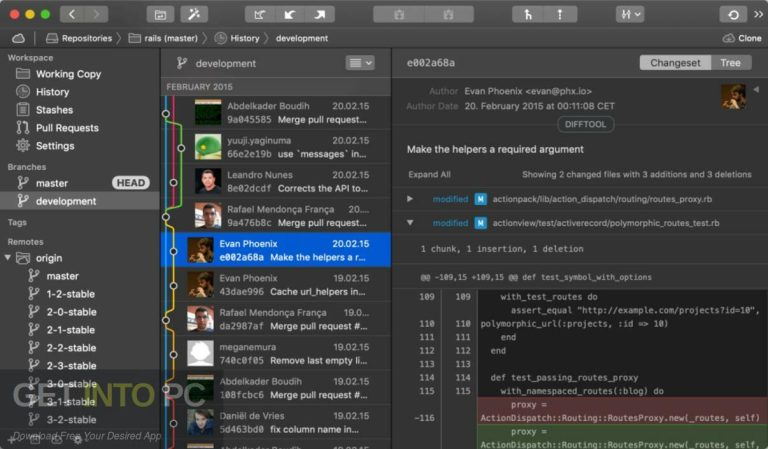This screenshot has width=768, height=449.
Task: Select the master branch under Branches
Action: 51,183
